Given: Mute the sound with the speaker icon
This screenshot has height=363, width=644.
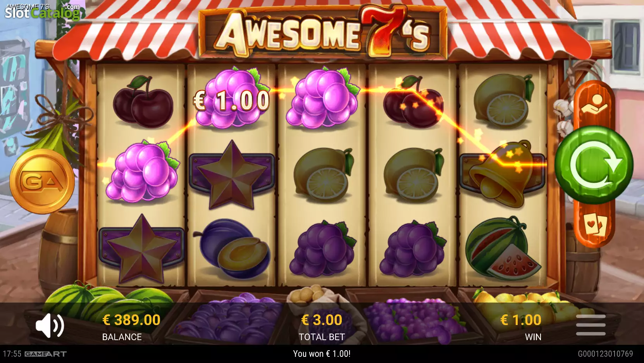Looking at the screenshot, I should [50, 325].
